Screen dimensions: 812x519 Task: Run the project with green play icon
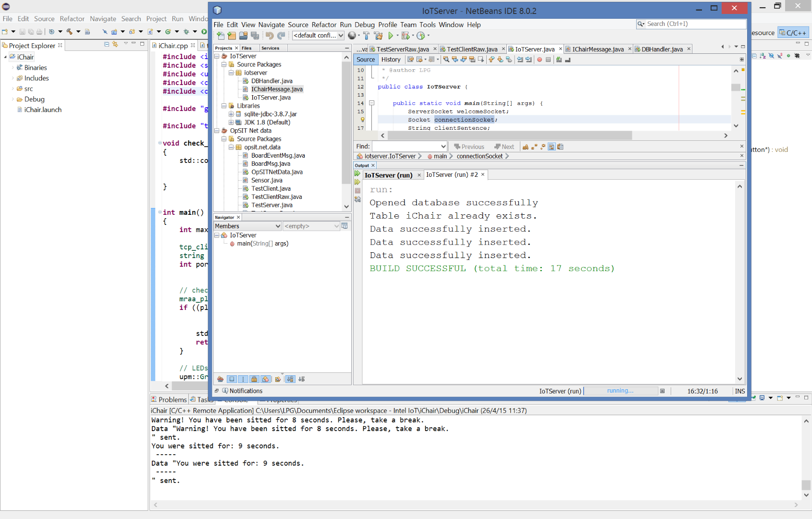coord(391,36)
